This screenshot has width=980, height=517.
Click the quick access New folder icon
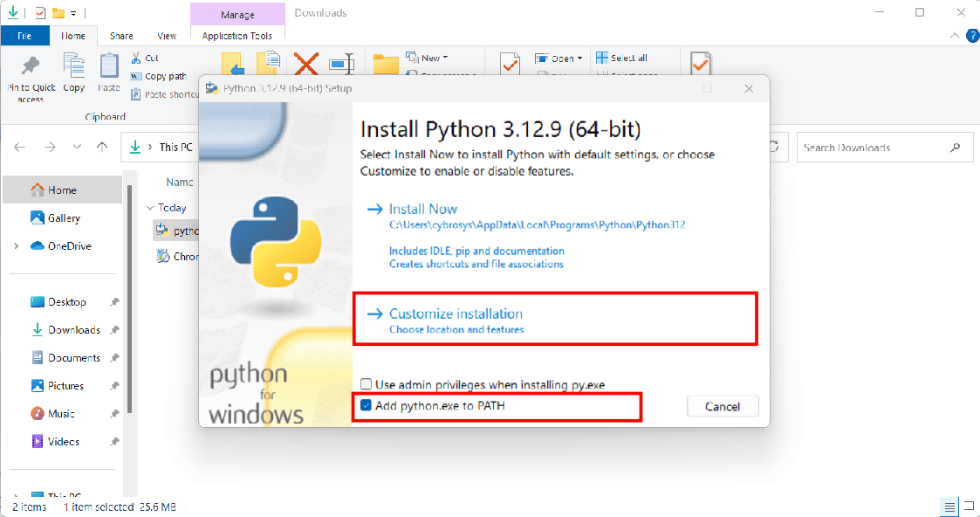pos(58,13)
